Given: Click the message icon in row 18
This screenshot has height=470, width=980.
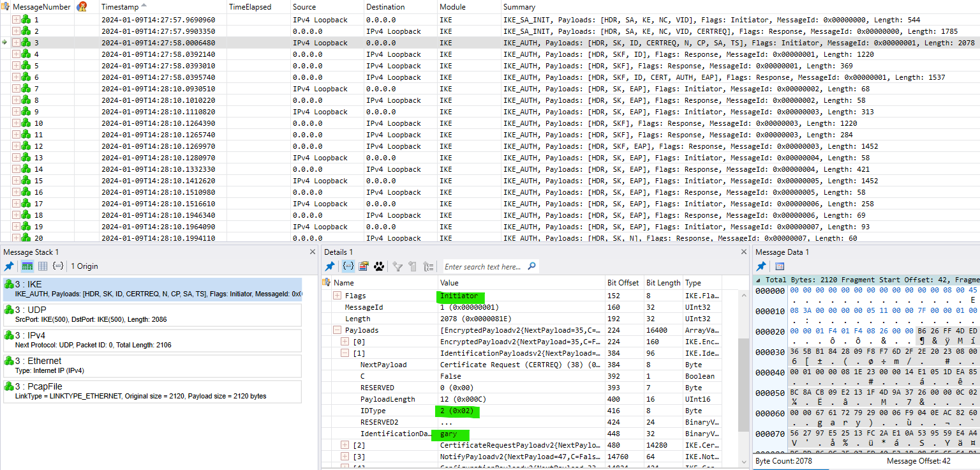Looking at the screenshot, I should click(26, 215).
